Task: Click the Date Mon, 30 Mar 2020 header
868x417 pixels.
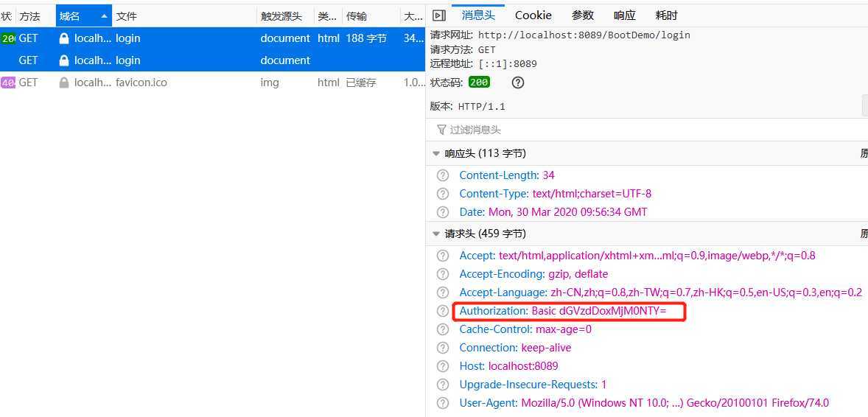Action: pos(553,212)
